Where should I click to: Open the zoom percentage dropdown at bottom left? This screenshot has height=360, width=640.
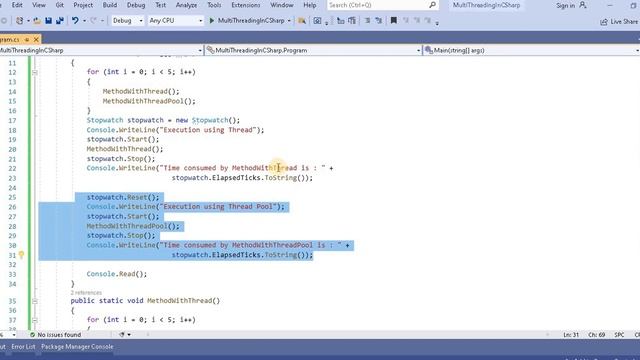tap(13, 335)
